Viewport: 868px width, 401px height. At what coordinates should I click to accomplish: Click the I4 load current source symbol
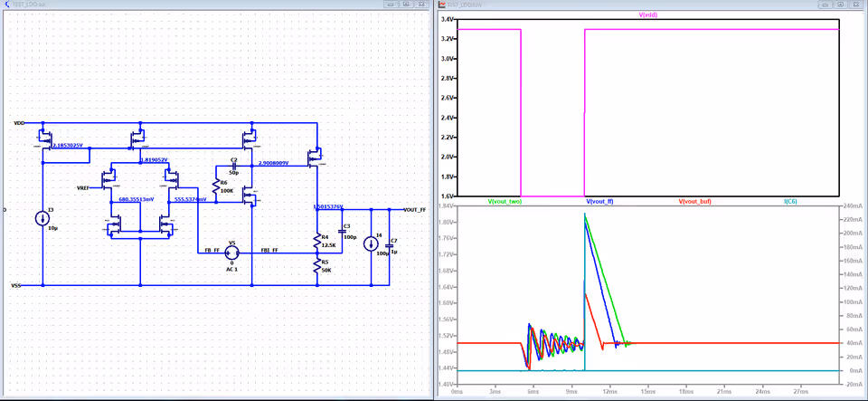(x=371, y=243)
